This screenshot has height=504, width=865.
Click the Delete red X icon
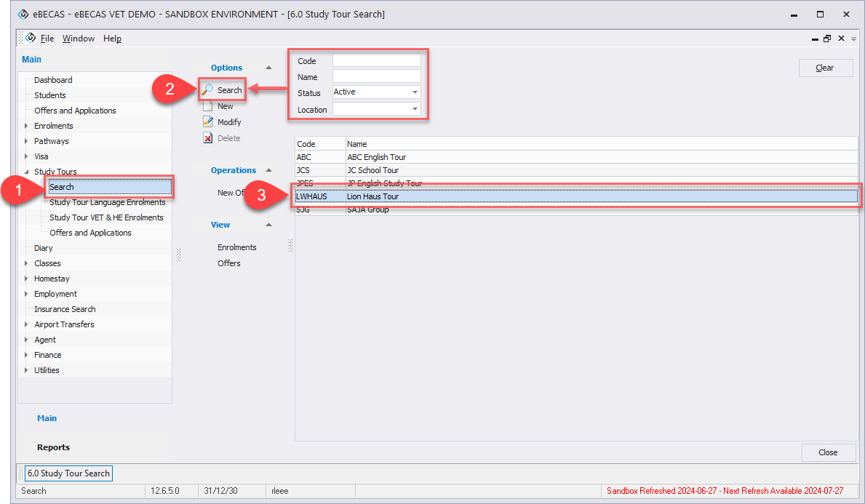[208, 138]
